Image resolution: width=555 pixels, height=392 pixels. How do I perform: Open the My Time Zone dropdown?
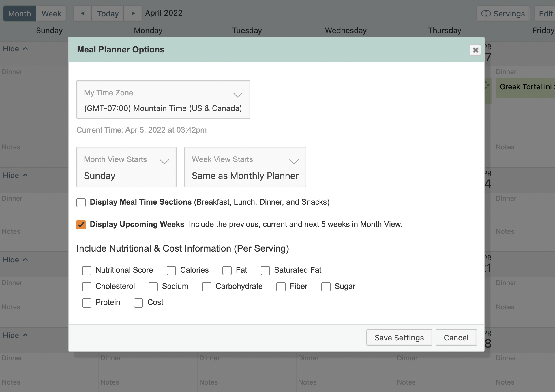[x=163, y=100]
